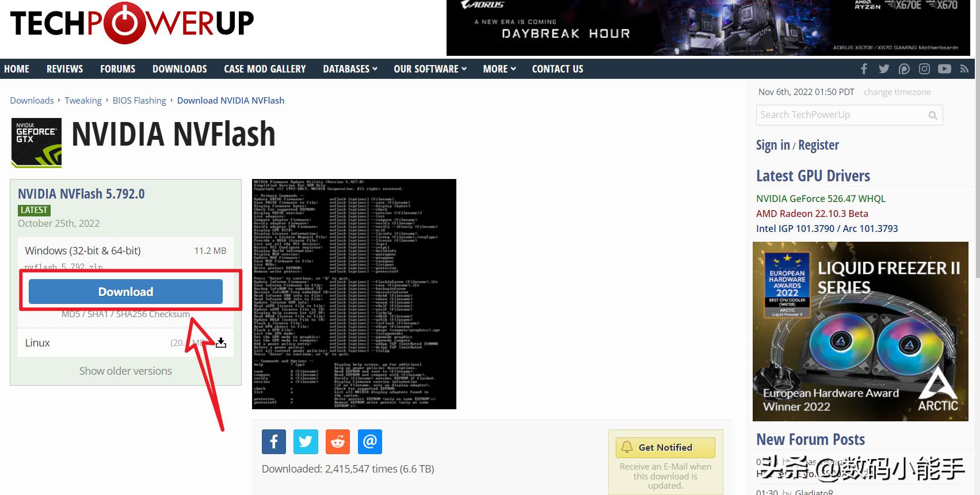Go to the Home page
980x495 pixels.
[x=17, y=69]
